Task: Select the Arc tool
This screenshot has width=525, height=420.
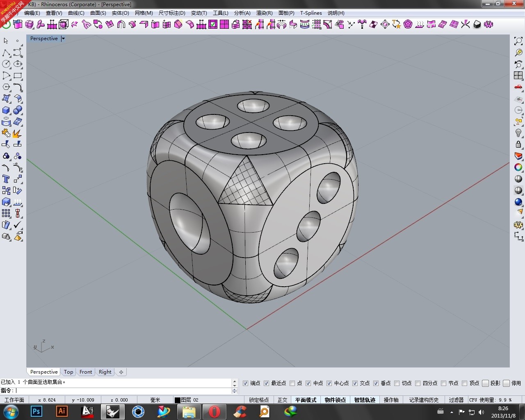Action: 6,75
